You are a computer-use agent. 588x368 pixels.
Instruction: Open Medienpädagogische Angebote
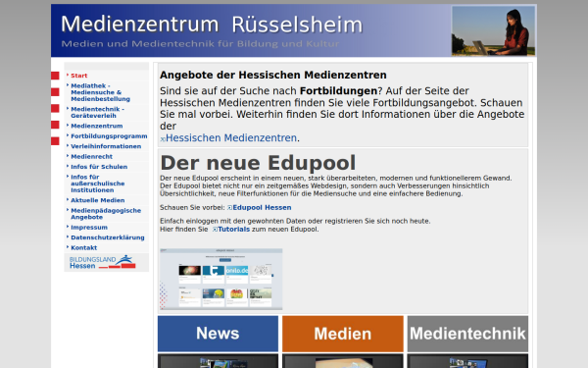click(x=106, y=214)
